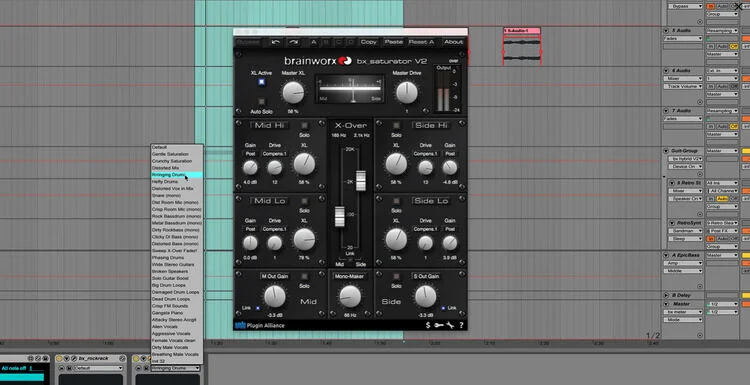Click the Side Lo Gain knob
Screen dimensions: 750x385
(x=450, y=243)
